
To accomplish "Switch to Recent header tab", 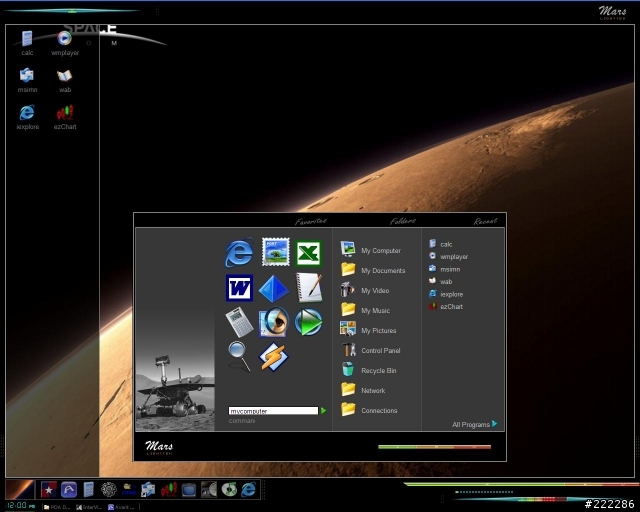I will (x=485, y=221).
